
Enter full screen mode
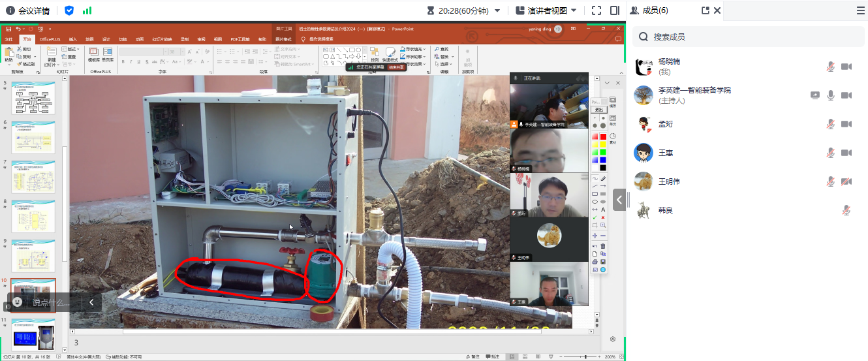pyautogui.click(x=596, y=10)
